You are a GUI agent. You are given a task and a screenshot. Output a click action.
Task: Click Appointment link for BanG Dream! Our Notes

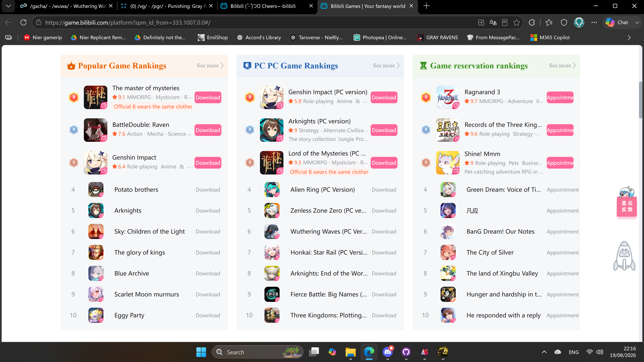pos(562,232)
